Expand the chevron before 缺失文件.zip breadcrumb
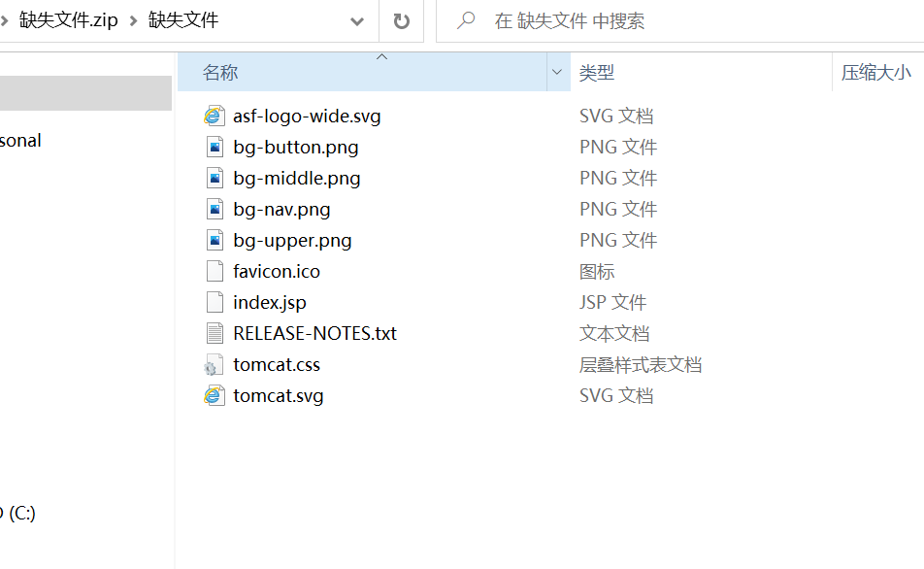924x569 pixels. click(4, 21)
